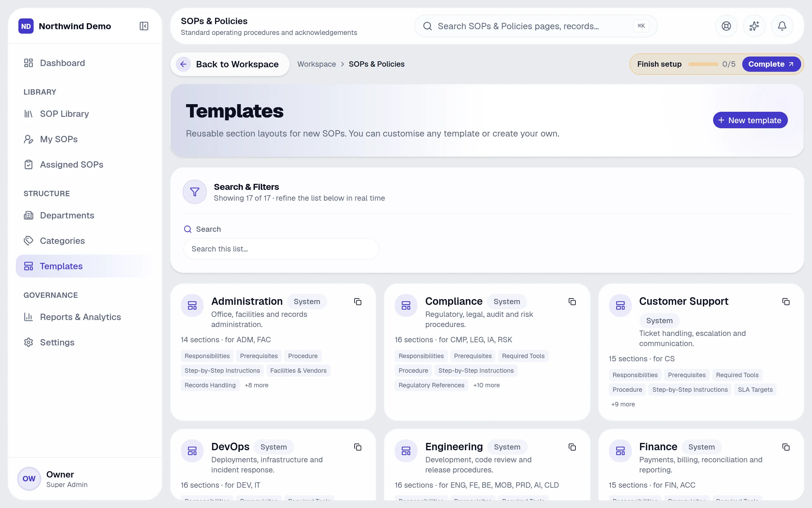The width and height of the screenshot is (812, 508).
Task: Open Dashboard in the sidebar
Action: click(x=85, y=63)
